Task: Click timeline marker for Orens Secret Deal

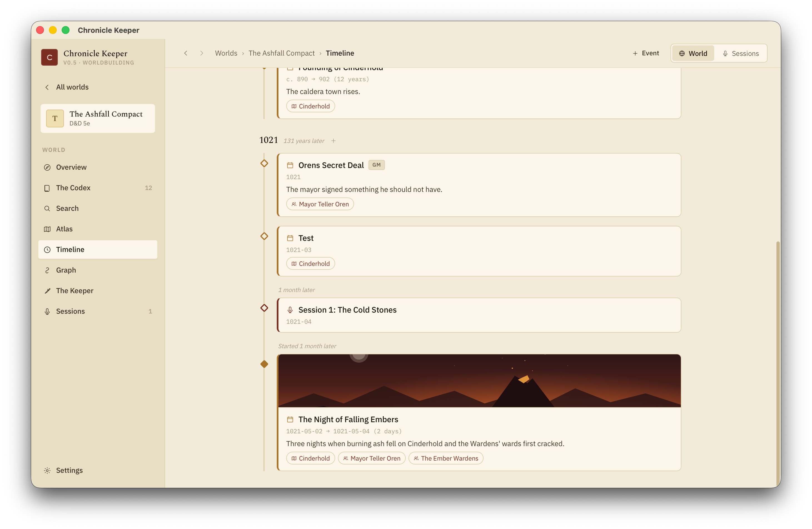Action: click(264, 163)
